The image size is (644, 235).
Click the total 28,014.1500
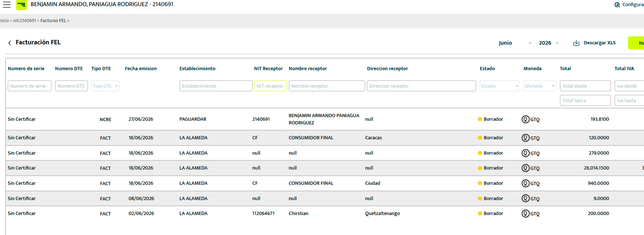[596, 168]
